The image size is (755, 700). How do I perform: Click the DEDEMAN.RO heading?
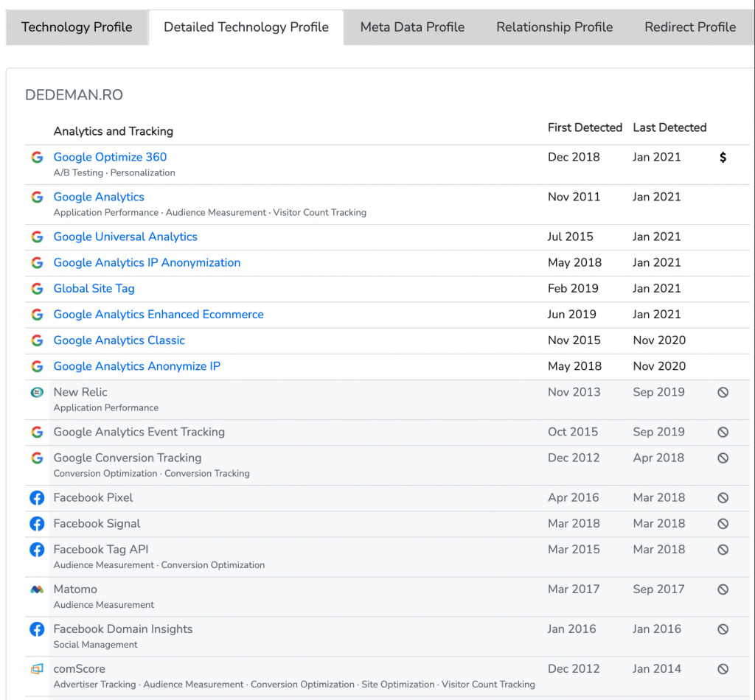[x=74, y=95]
